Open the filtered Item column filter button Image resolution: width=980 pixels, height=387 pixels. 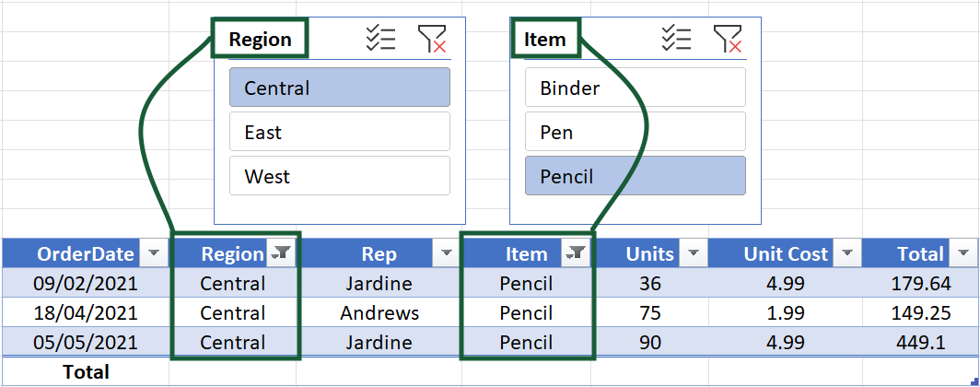pos(577,254)
